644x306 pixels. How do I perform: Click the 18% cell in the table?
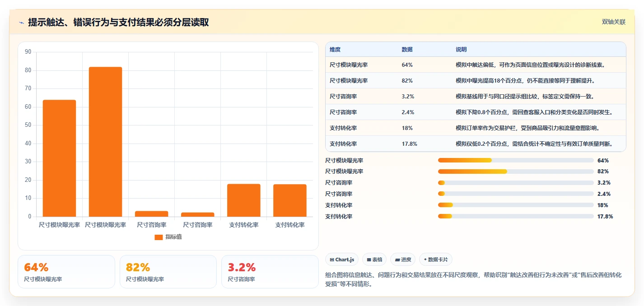[x=407, y=128]
